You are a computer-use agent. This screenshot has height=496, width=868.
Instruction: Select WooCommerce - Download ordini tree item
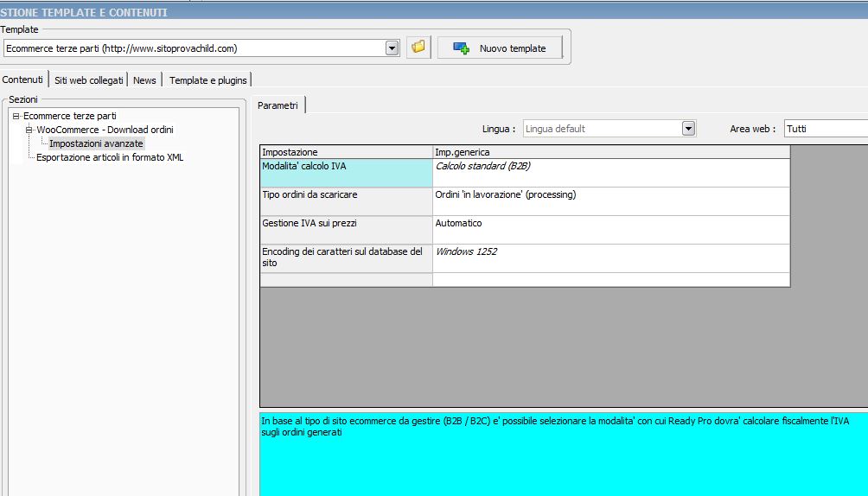(x=105, y=130)
